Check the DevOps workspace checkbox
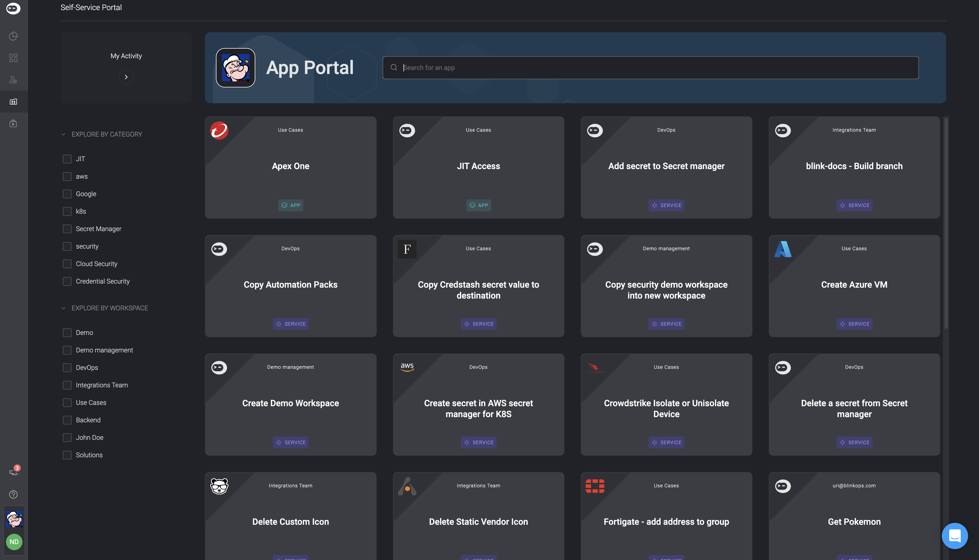 pyautogui.click(x=67, y=368)
